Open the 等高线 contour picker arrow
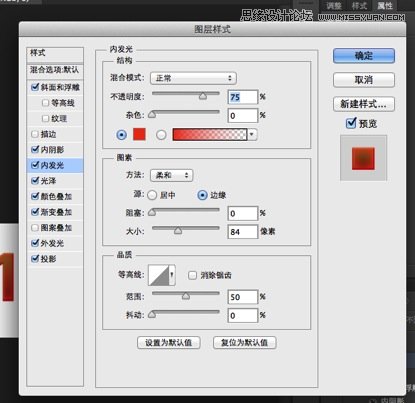 [172, 275]
